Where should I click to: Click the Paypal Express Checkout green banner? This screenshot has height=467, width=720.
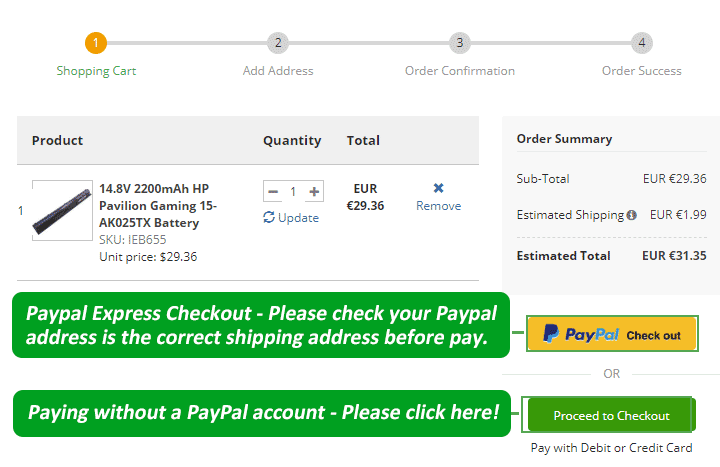pyautogui.click(x=261, y=324)
